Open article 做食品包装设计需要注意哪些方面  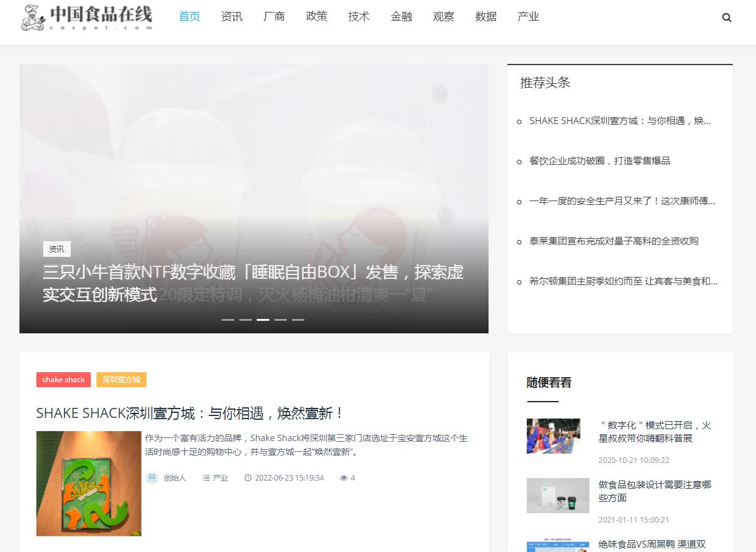655,491
